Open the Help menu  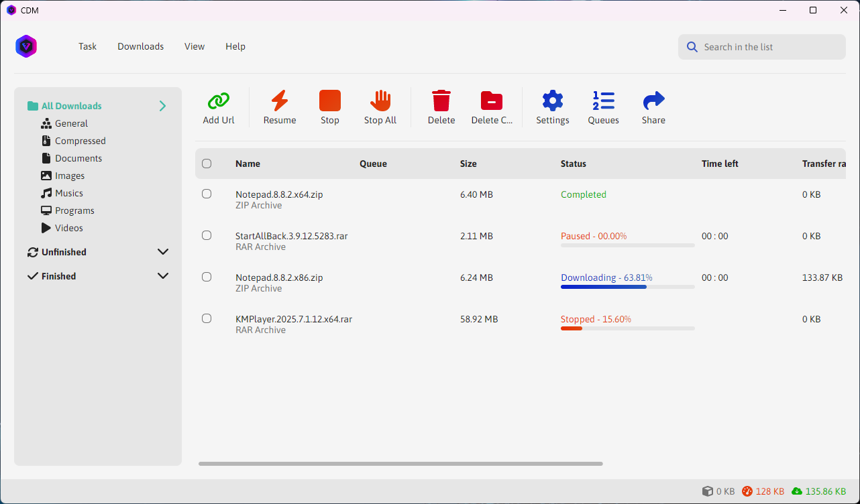pos(235,46)
